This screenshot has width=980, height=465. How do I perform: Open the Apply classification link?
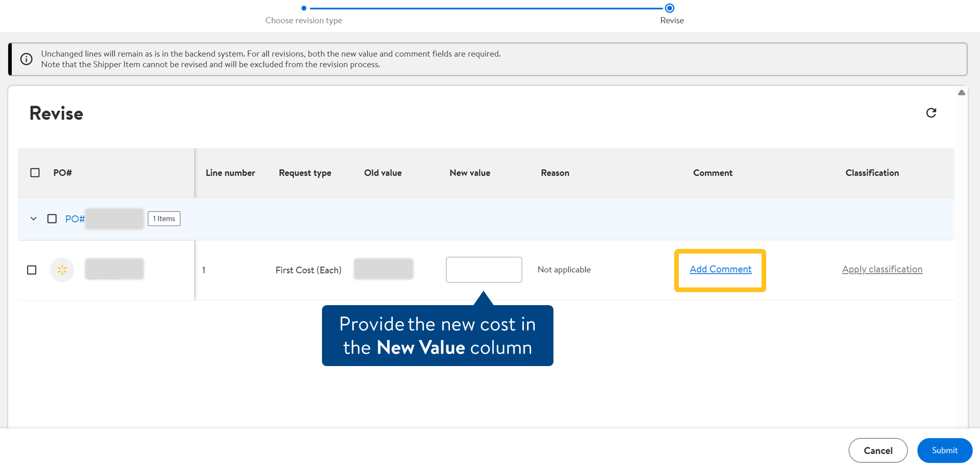tap(882, 269)
